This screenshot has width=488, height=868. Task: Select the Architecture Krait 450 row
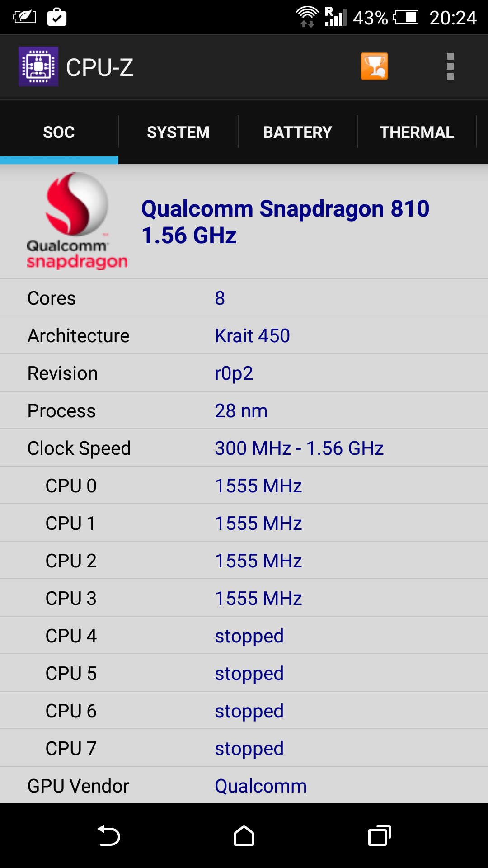tap(244, 335)
